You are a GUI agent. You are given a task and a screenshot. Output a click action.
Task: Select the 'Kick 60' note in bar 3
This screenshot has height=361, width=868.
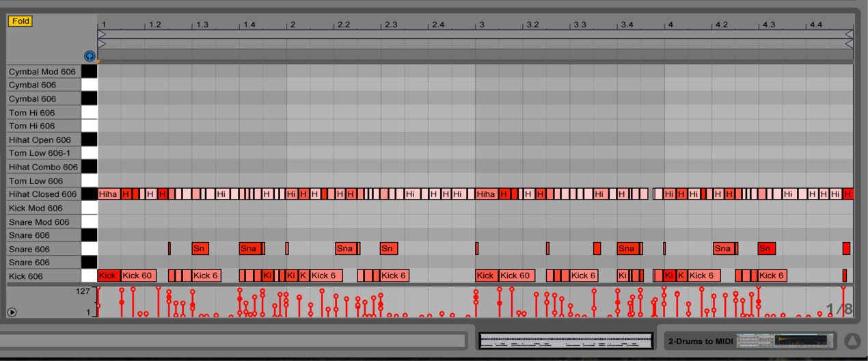tap(517, 276)
